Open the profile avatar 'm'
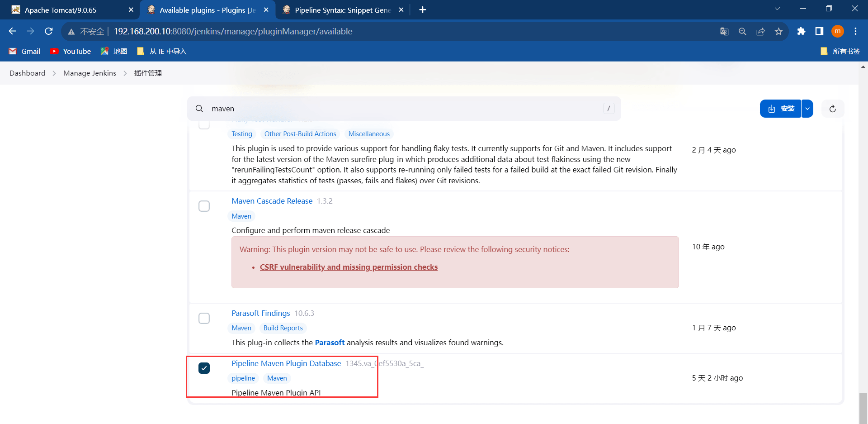 (x=838, y=31)
